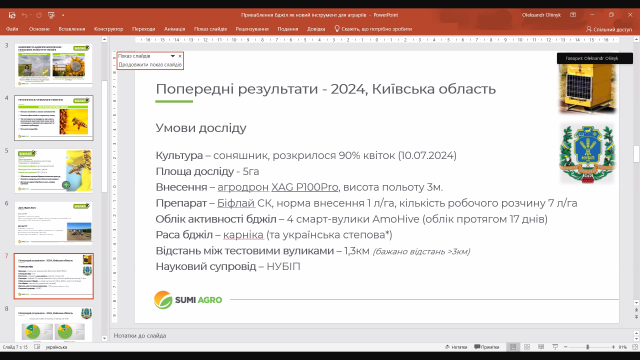Click the zoom out minus button

coord(566,347)
